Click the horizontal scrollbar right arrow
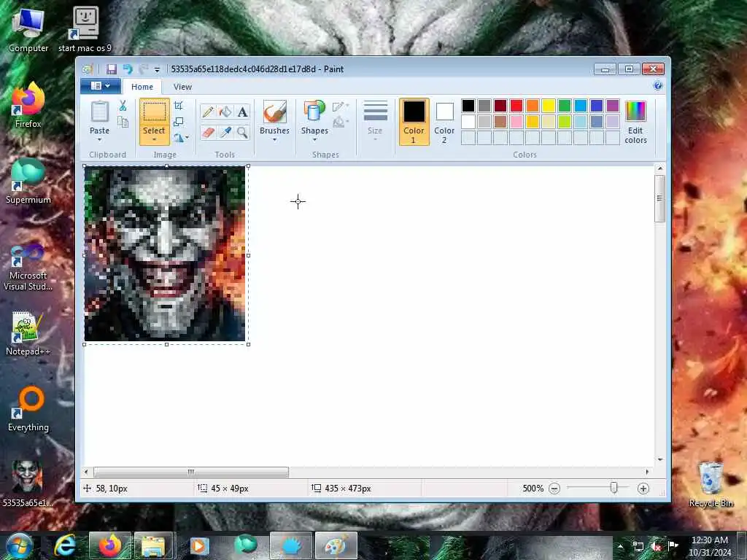Image resolution: width=747 pixels, height=560 pixels. point(647,472)
